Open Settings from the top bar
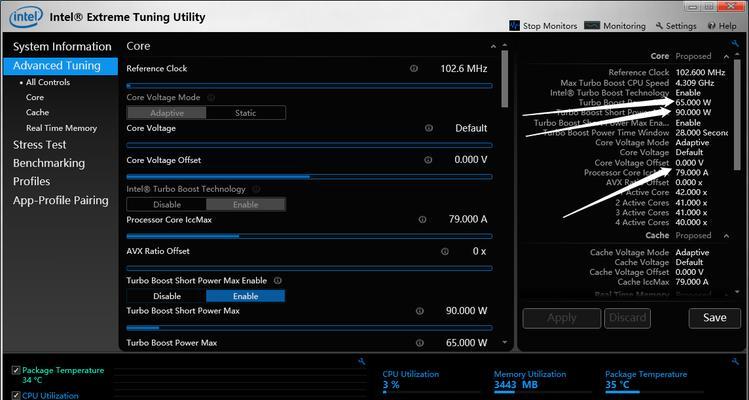 point(676,26)
